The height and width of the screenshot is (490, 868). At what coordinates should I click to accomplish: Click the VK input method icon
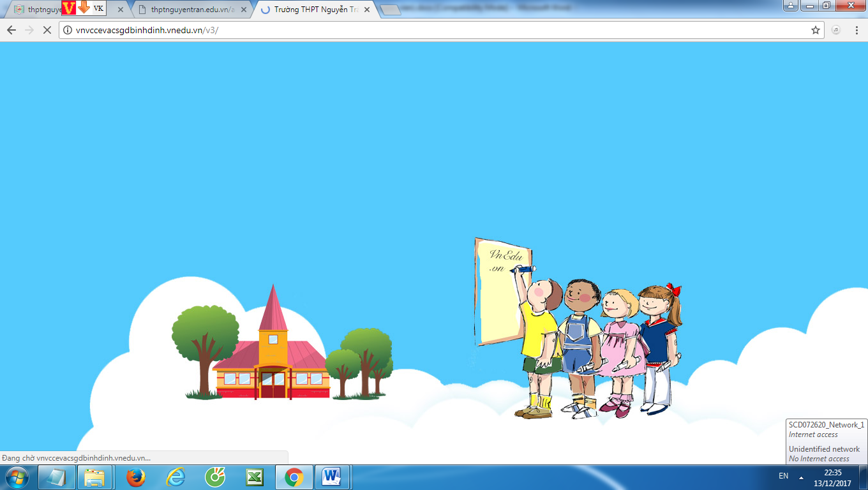point(98,9)
